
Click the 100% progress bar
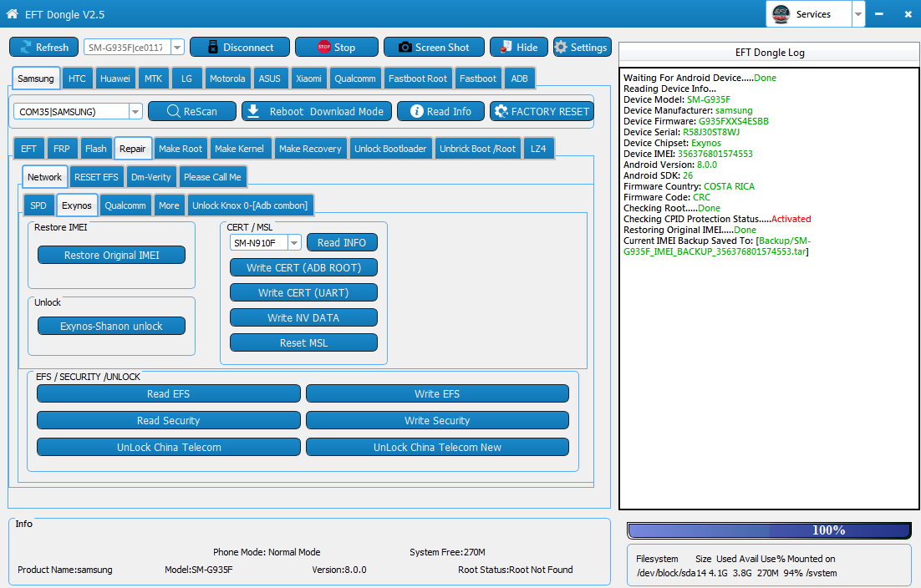point(770,530)
